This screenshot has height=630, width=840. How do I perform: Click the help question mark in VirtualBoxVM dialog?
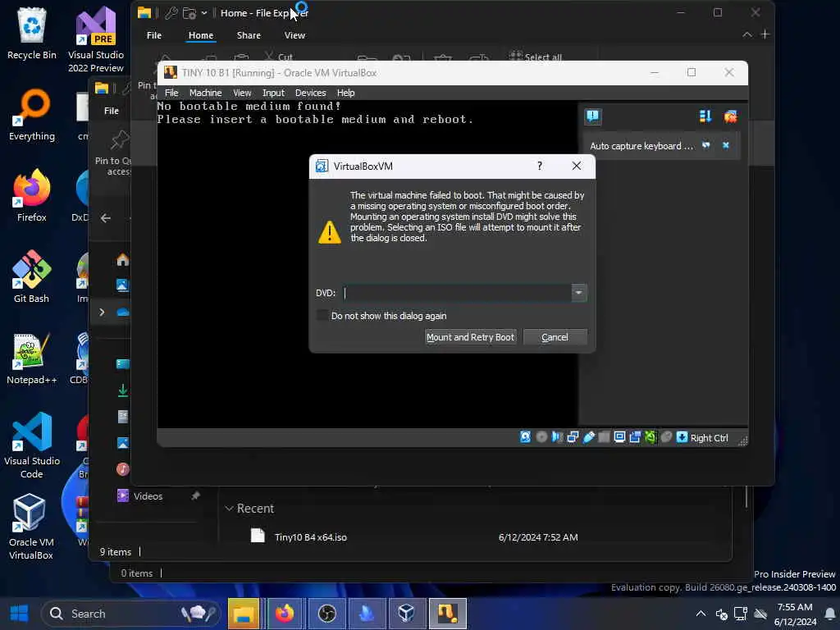(x=540, y=166)
